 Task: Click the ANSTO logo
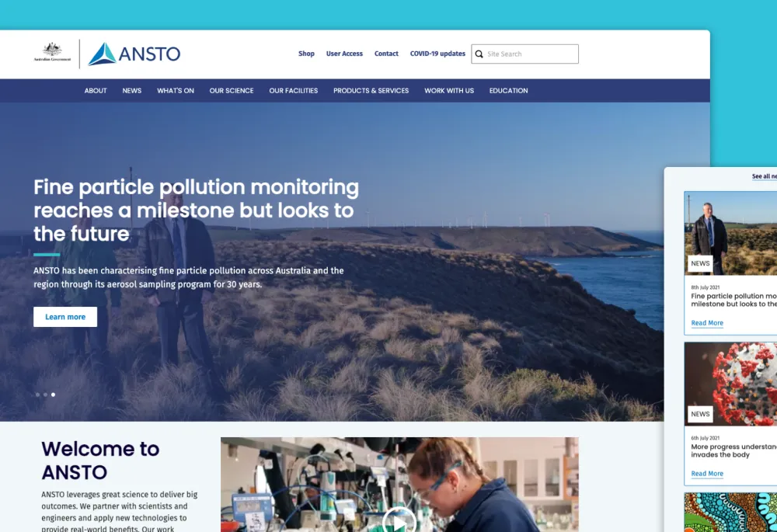(134, 54)
